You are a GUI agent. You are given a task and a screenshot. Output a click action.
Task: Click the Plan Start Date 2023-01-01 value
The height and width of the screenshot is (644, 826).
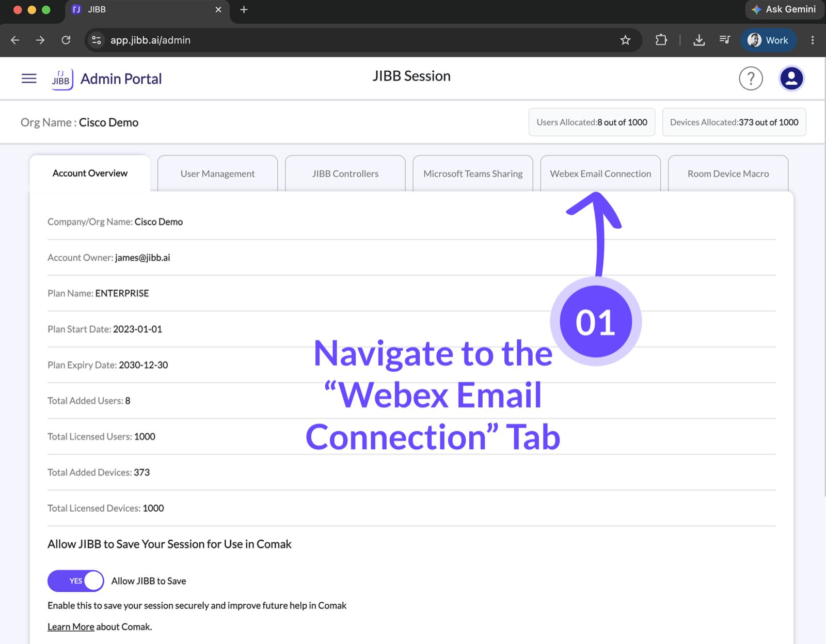137,329
